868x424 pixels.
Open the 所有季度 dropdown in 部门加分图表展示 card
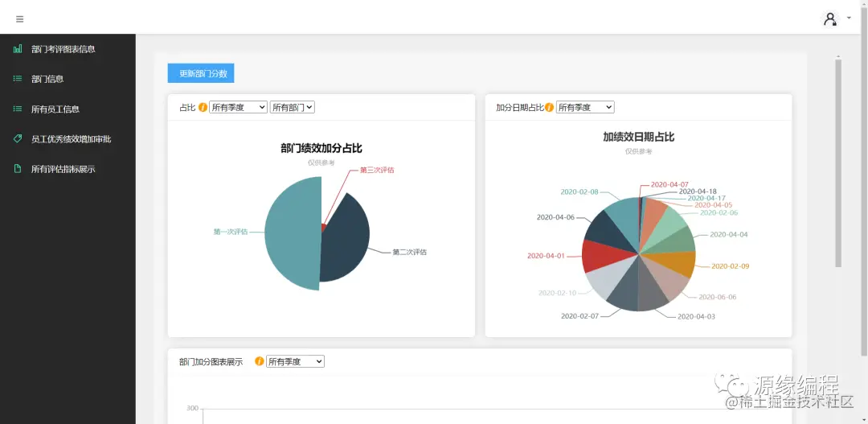coord(295,361)
